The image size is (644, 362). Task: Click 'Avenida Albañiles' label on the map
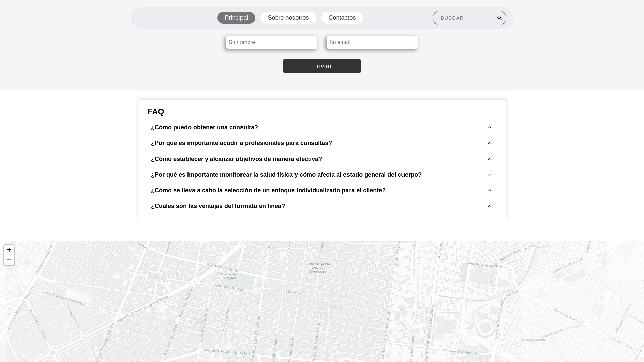tap(485, 265)
